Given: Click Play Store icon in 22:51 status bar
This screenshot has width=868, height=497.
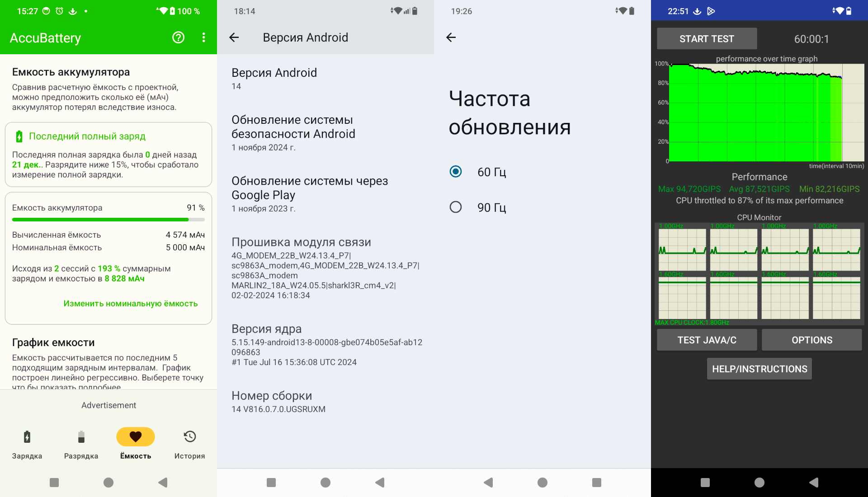Looking at the screenshot, I should [711, 11].
